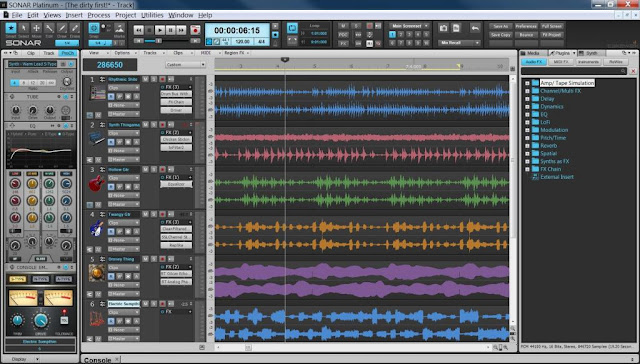Mute track 1 Rhythmic Shite
This screenshot has width=640, height=364.
coord(145,79)
